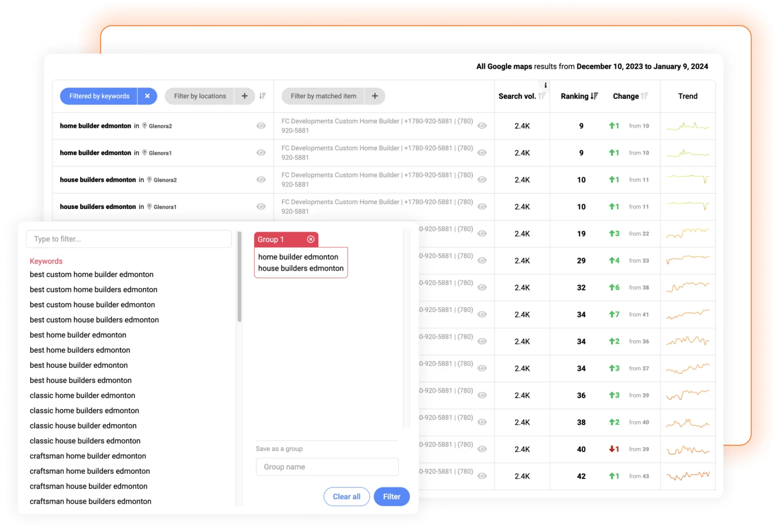
Task: Select 'best house builders edmonton' keyword
Action: [x=80, y=380]
